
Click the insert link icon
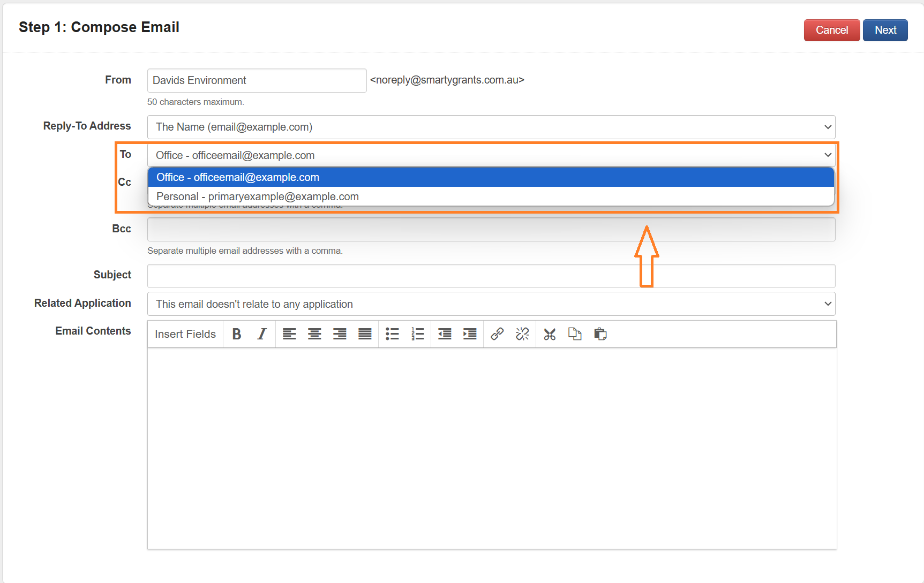click(497, 334)
